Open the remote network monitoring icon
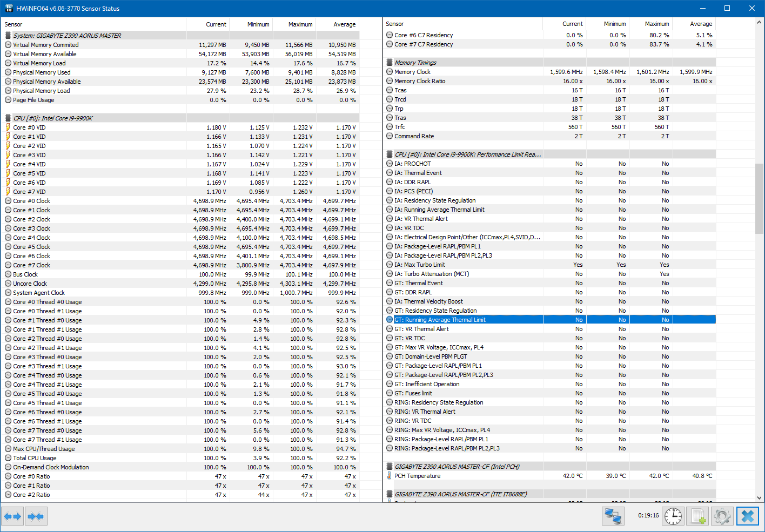765x532 pixels. click(x=613, y=516)
